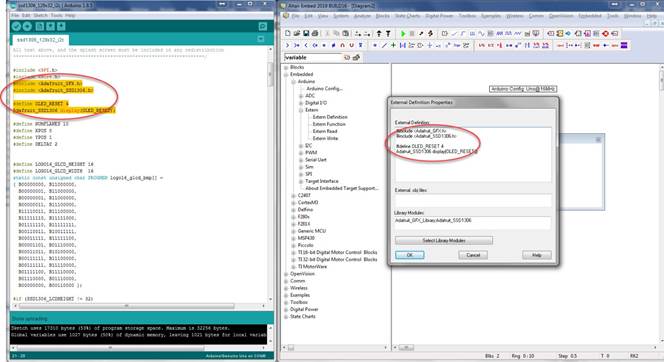Click the Library Modules input field

pos(473,222)
